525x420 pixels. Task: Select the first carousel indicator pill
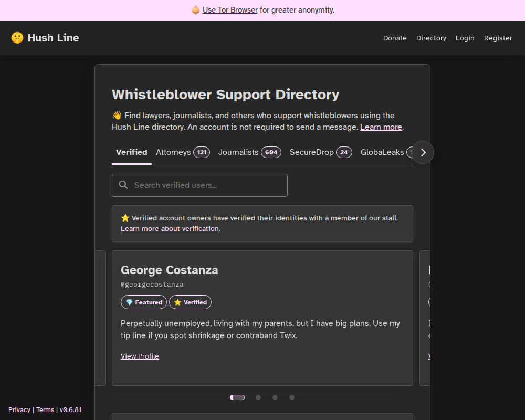pyautogui.click(x=237, y=397)
